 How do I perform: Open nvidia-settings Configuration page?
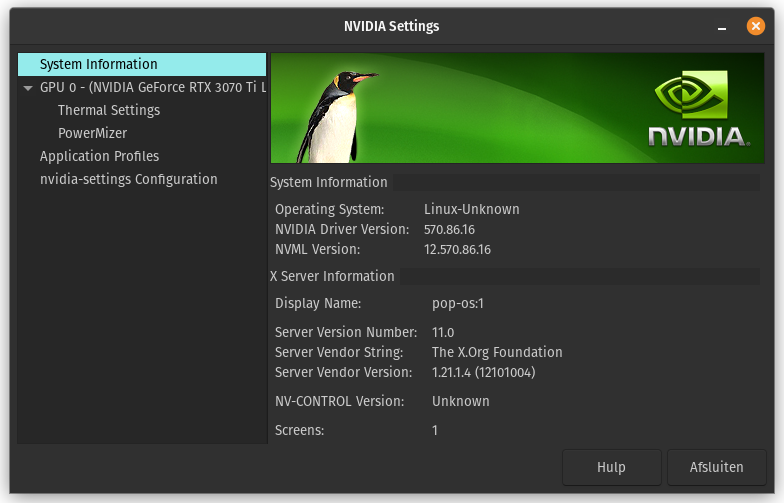tap(128, 179)
